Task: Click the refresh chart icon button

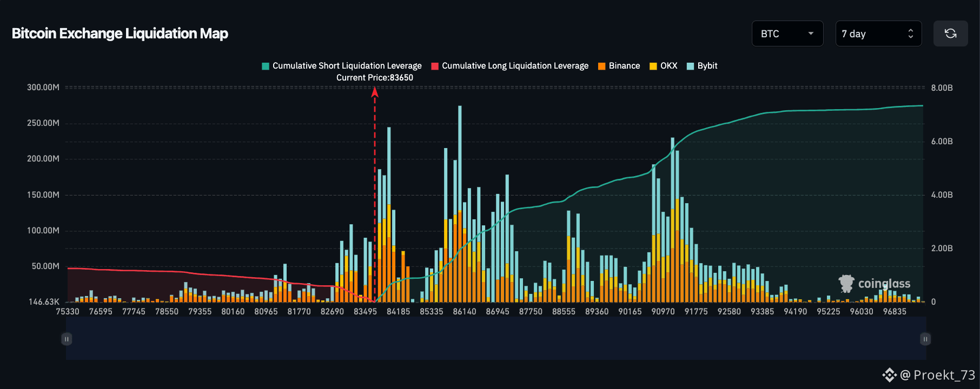Action: [x=950, y=33]
